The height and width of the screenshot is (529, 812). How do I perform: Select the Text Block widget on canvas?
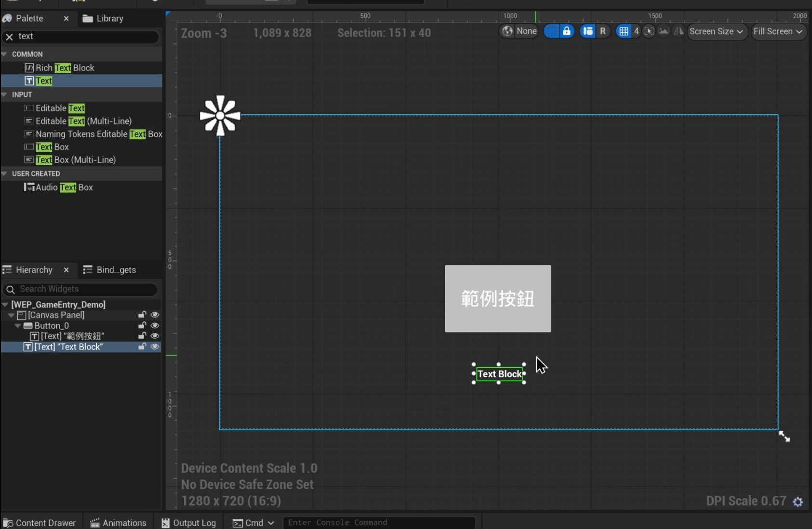click(499, 374)
